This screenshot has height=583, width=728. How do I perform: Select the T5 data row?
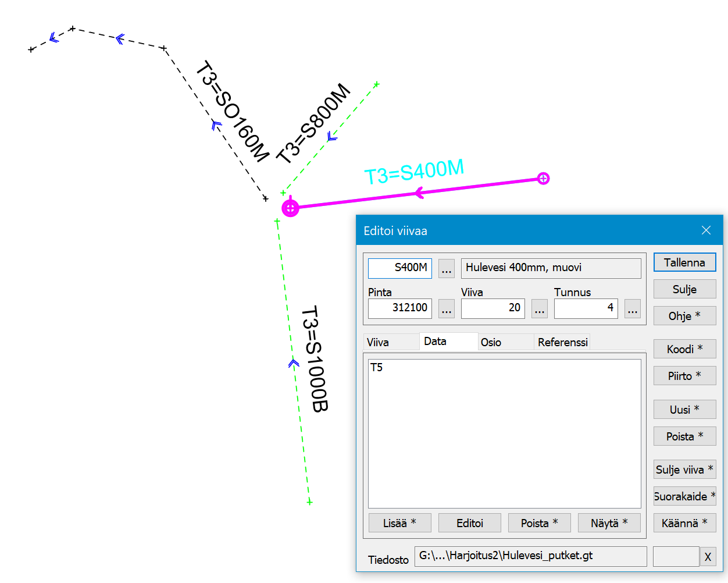click(377, 367)
